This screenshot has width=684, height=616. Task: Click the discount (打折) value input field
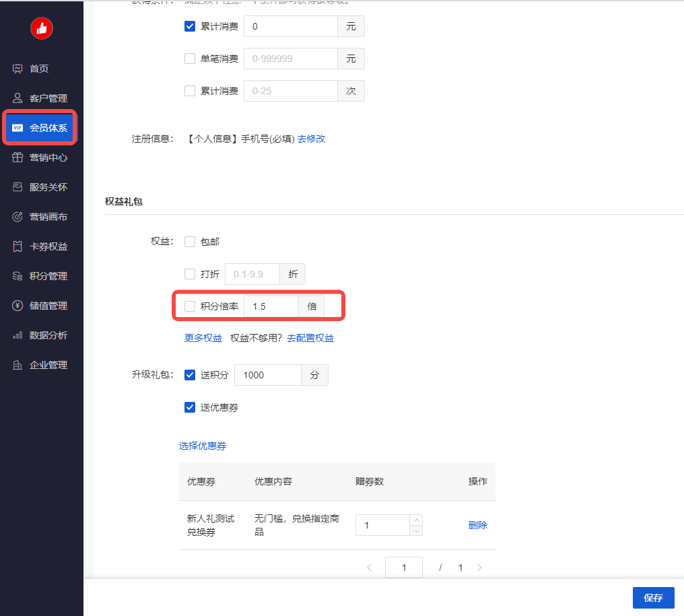coord(252,274)
